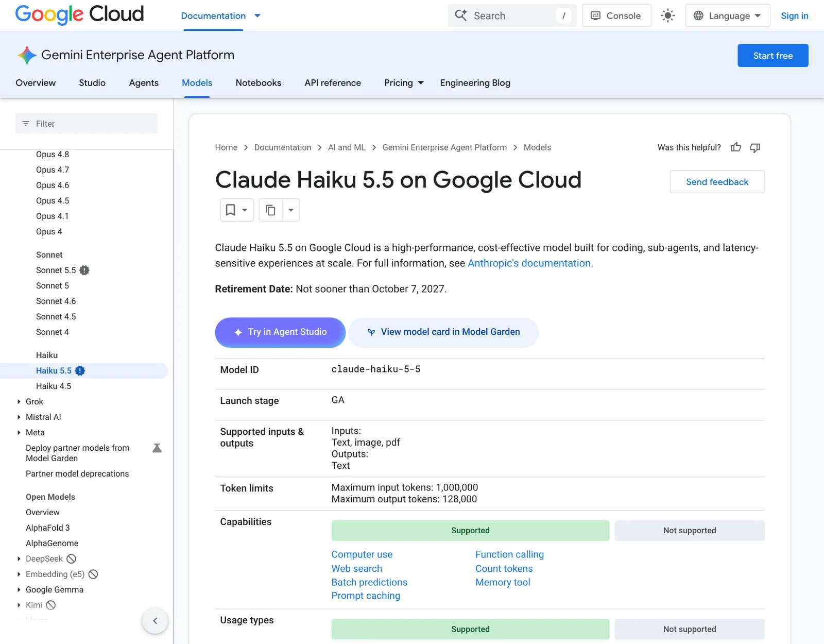Click the deprecated icon next to DeepSeek
The image size is (824, 644).
click(72, 558)
